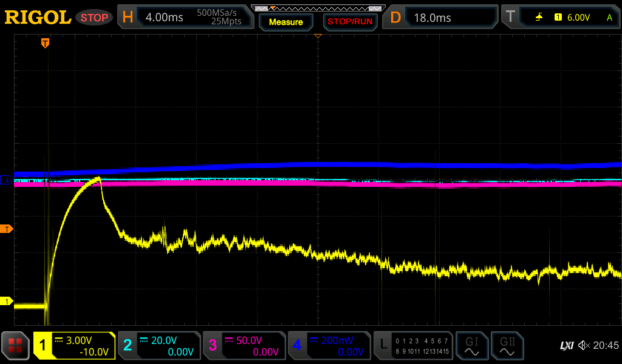Click the GII waveform generator icon

[506, 346]
